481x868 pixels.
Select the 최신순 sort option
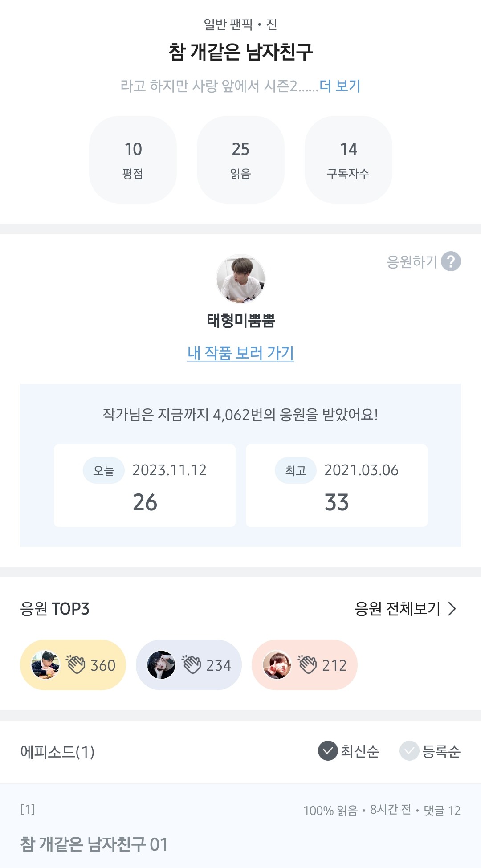coord(349,751)
